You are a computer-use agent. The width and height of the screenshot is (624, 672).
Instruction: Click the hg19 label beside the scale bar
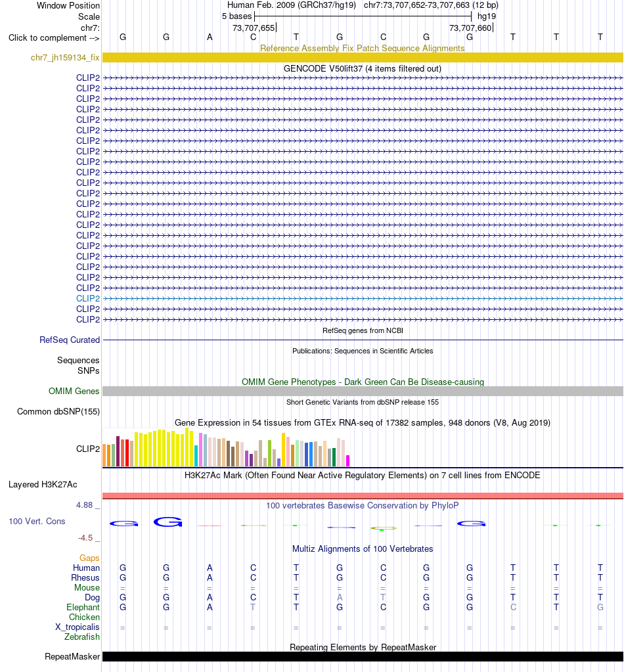487,16
